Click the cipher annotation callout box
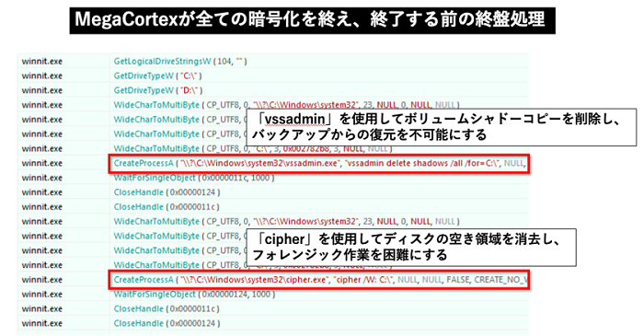Viewport: 644px width, 336px height. pyautogui.click(x=411, y=248)
